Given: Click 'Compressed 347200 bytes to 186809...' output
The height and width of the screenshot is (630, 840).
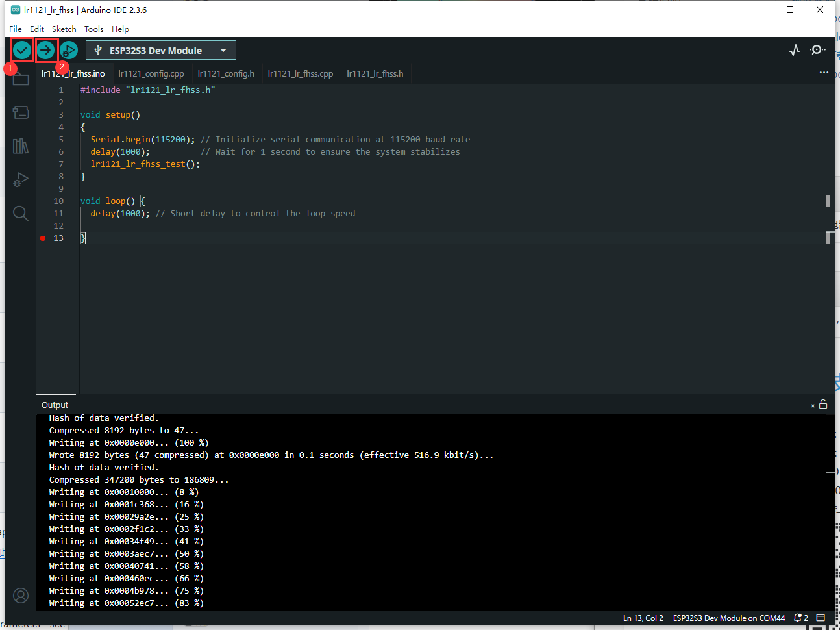Looking at the screenshot, I should (x=139, y=480).
